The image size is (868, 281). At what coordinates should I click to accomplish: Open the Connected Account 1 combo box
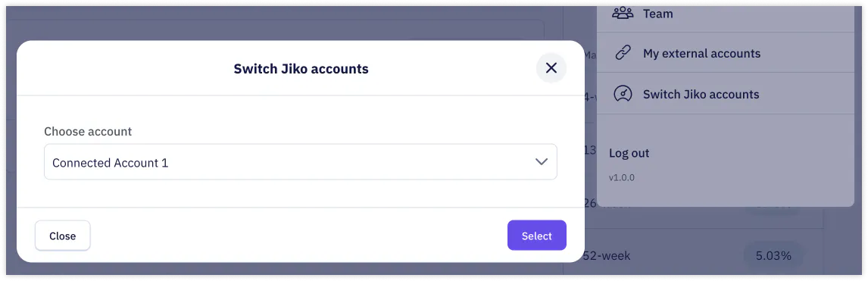(x=301, y=162)
